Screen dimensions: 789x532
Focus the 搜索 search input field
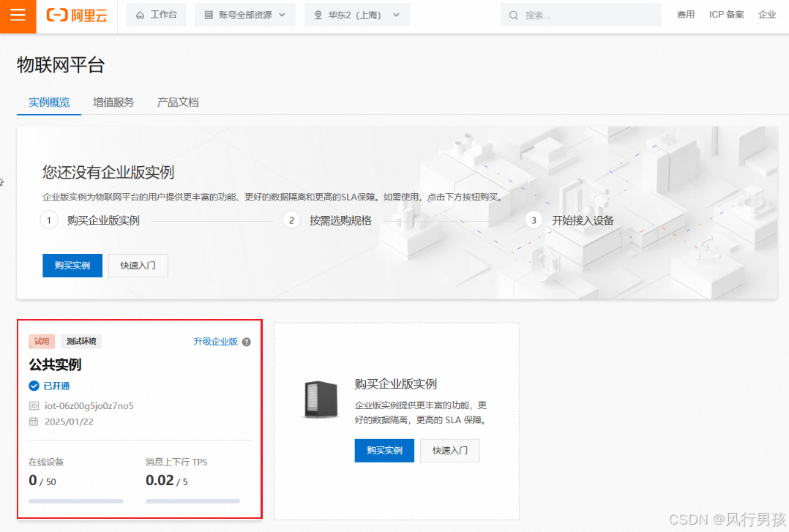click(580, 15)
